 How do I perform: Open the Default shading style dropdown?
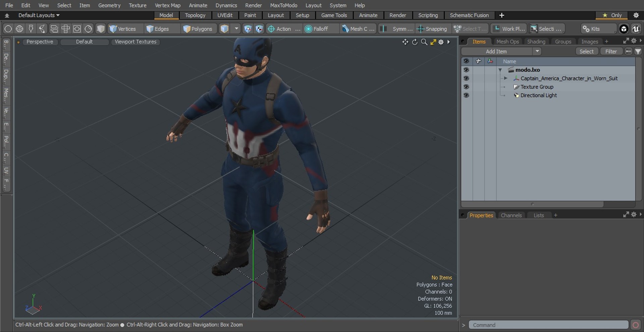tap(84, 42)
